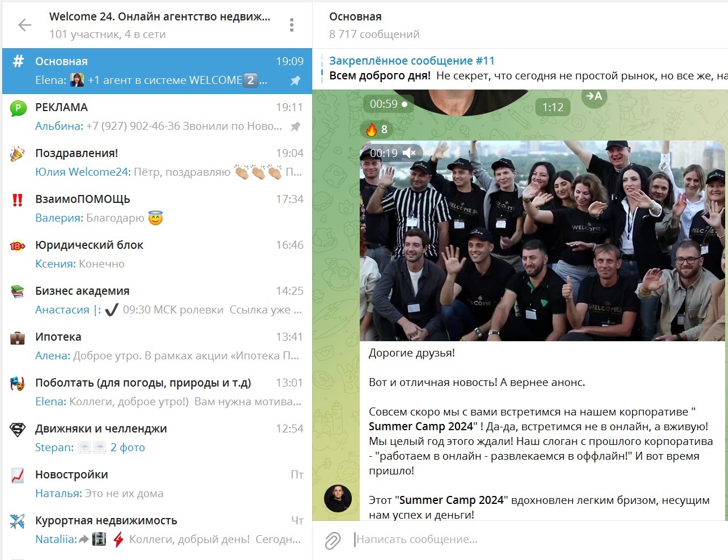Open Курортная недвижимость topic with airplane icon
The width and height of the screenshot is (728, 560).
(x=157, y=530)
